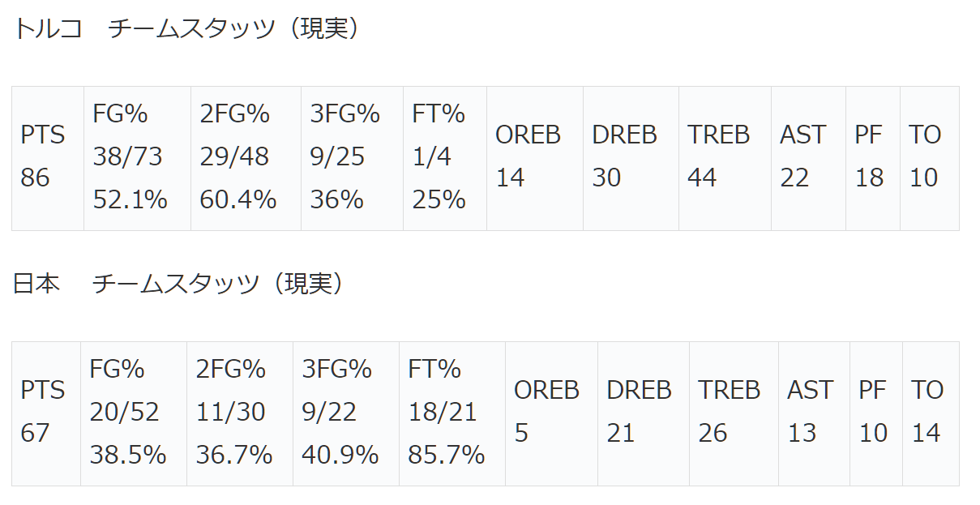Click Turkey 3FG% 9/25 cell
The width and height of the screenshot is (980, 505).
[353, 158]
